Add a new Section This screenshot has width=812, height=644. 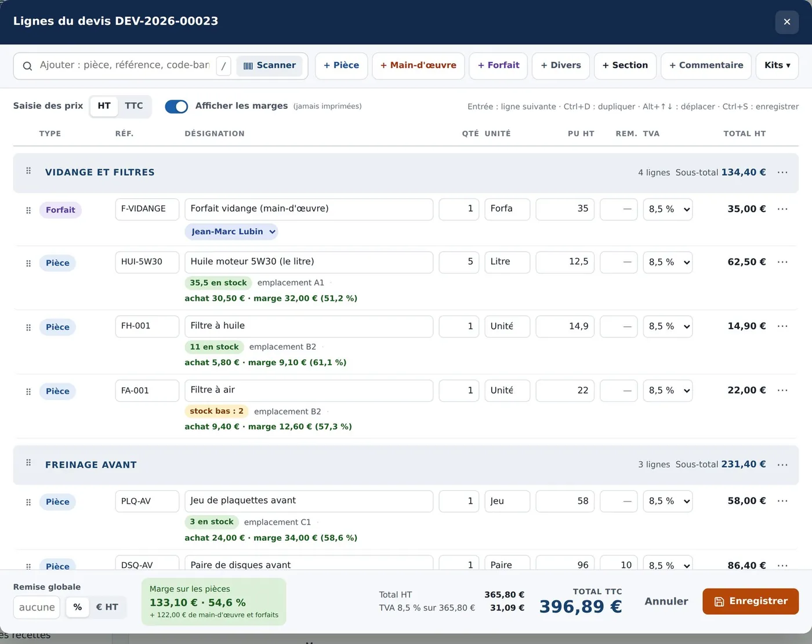click(625, 66)
